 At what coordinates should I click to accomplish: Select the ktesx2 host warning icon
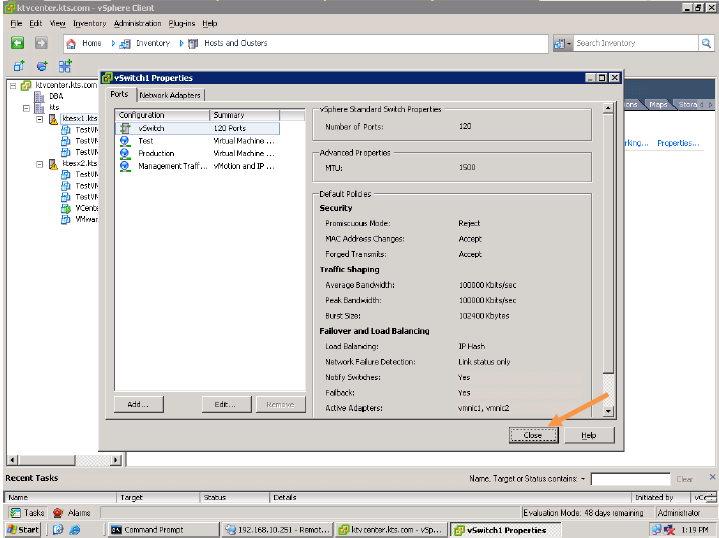click(53, 164)
